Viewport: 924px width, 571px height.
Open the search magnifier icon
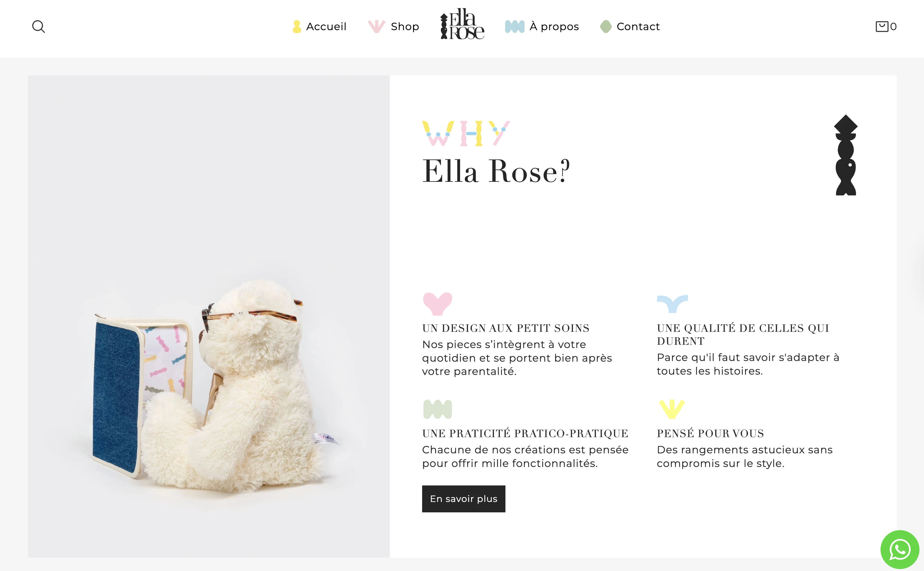click(x=39, y=27)
